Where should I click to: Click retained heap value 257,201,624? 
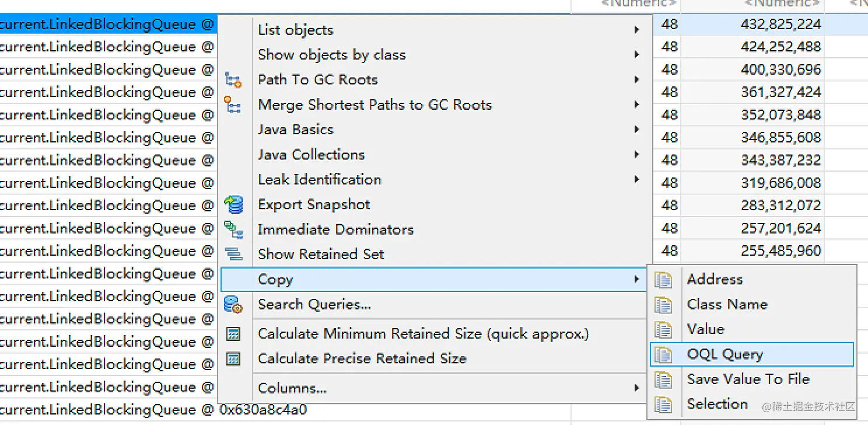point(781,228)
